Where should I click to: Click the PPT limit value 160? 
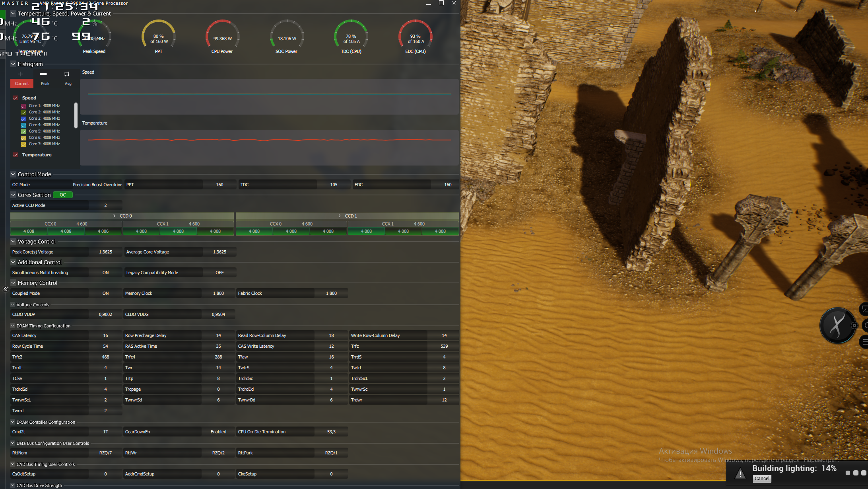point(219,185)
